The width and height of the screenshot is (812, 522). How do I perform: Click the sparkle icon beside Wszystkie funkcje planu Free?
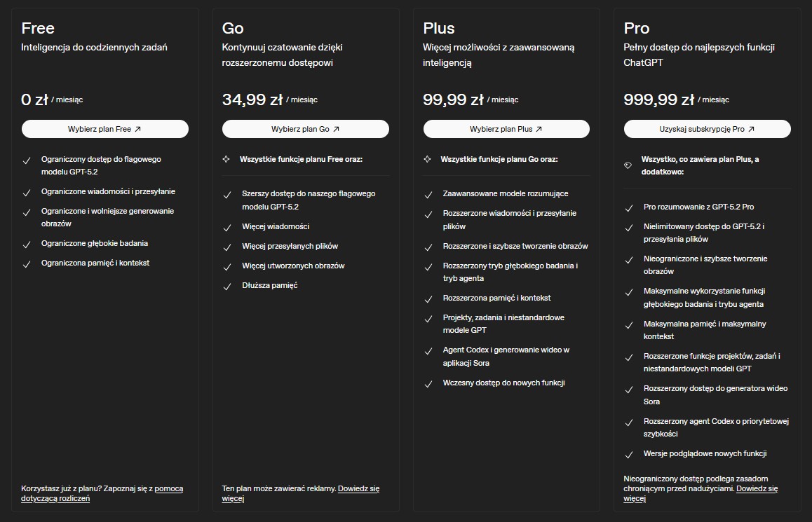point(226,160)
